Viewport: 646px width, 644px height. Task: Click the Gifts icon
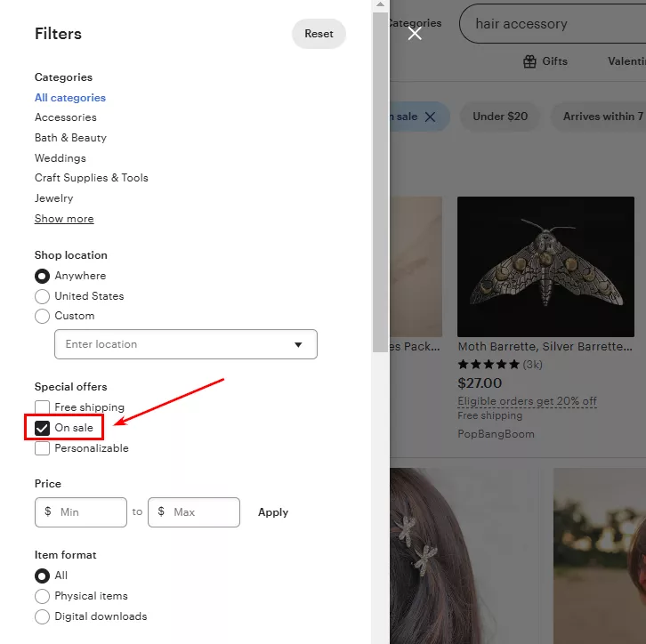529,61
